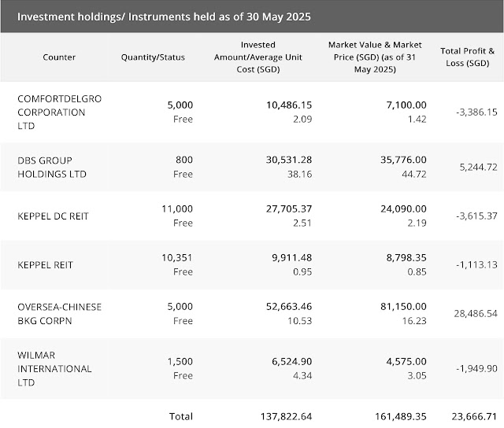The height and width of the screenshot is (428, 504).
Task: Select 'KEPPEL REIT' counter name
Action: (x=46, y=265)
